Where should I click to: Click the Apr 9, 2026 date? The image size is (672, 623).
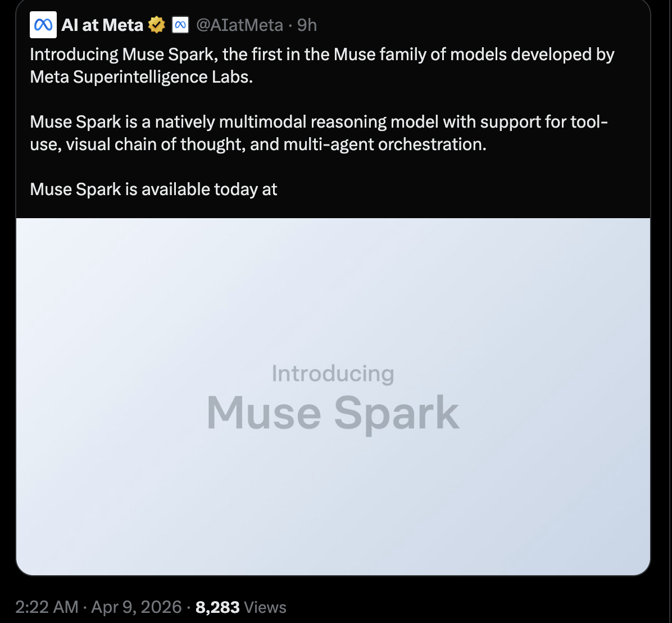pyautogui.click(x=137, y=607)
